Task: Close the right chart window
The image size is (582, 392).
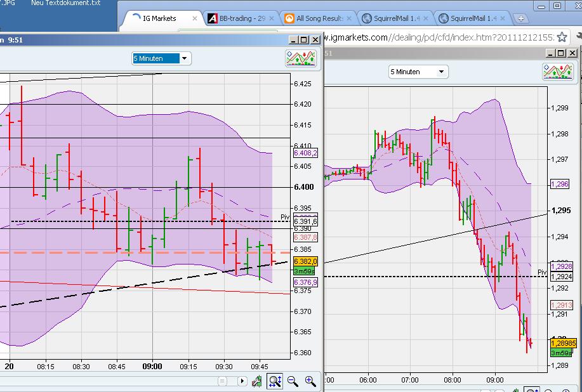Action: pyautogui.click(x=572, y=53)
